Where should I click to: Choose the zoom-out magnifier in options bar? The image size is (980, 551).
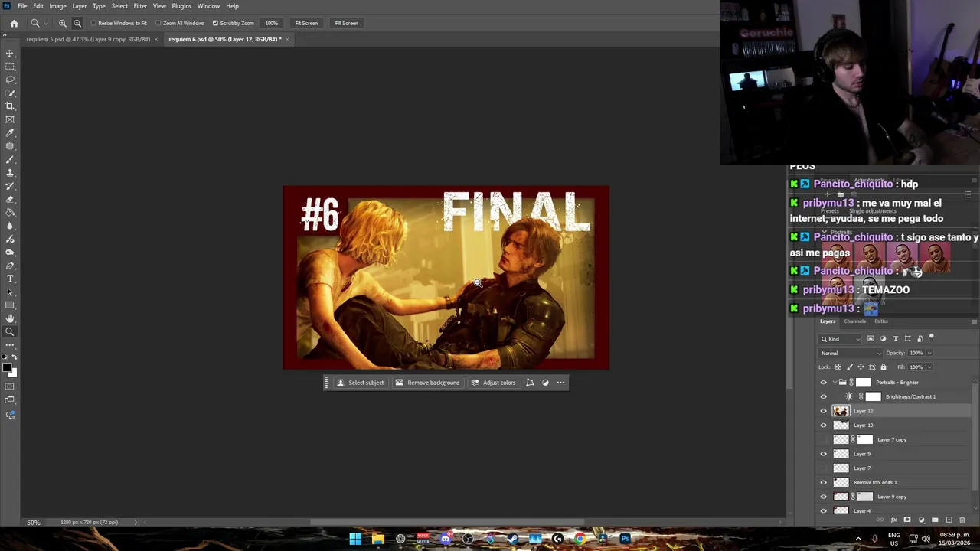77,23
